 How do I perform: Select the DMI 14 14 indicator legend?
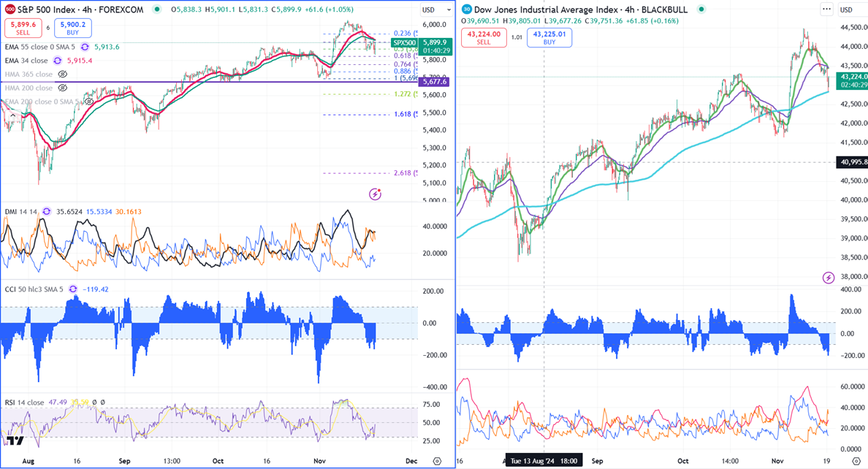click(x=21, y=212)
